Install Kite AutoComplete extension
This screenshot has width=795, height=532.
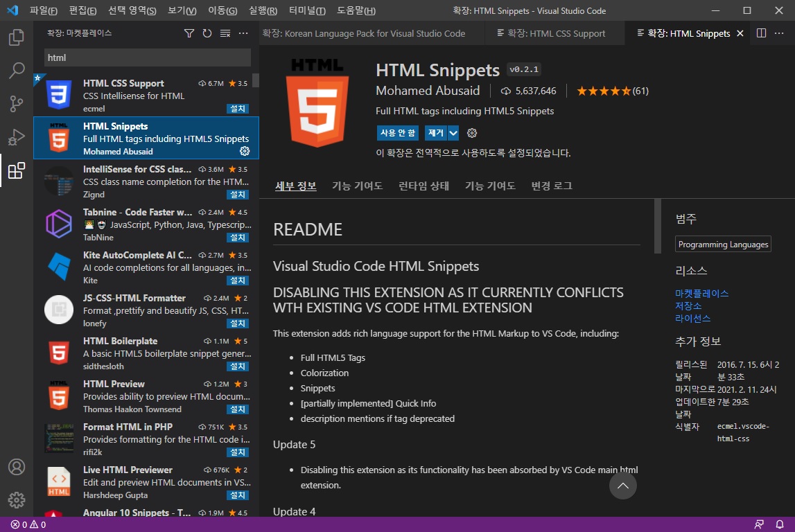237,280
